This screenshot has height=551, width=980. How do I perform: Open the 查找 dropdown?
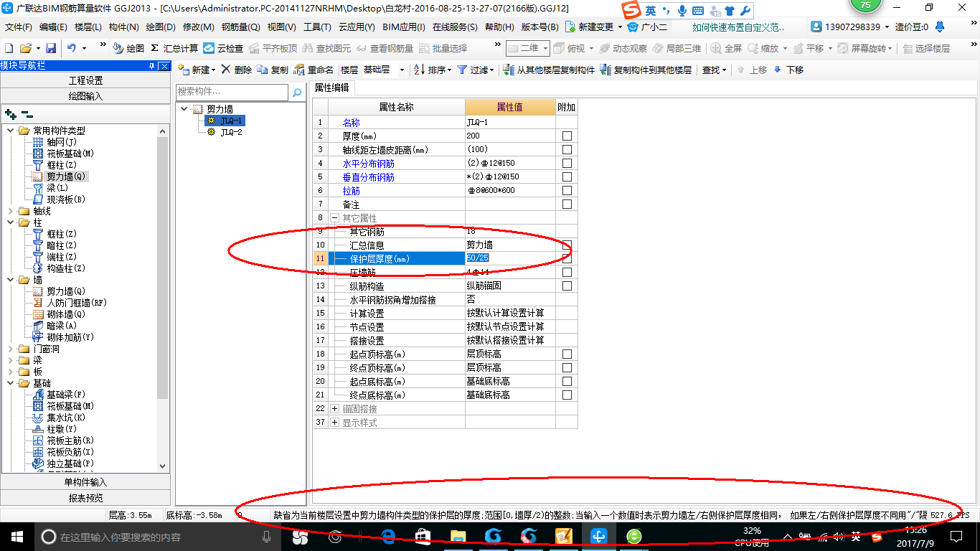(714, 70)
